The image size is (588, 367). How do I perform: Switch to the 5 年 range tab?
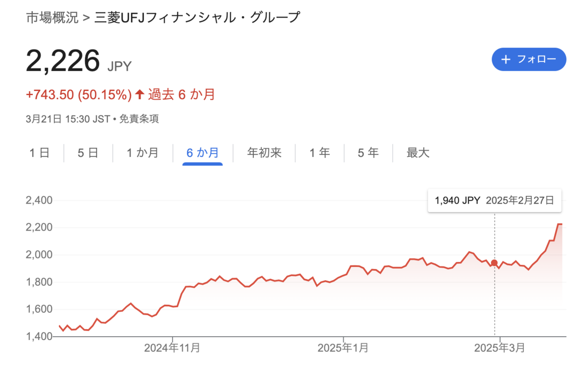pyautogui.click(x=368, y=153)
